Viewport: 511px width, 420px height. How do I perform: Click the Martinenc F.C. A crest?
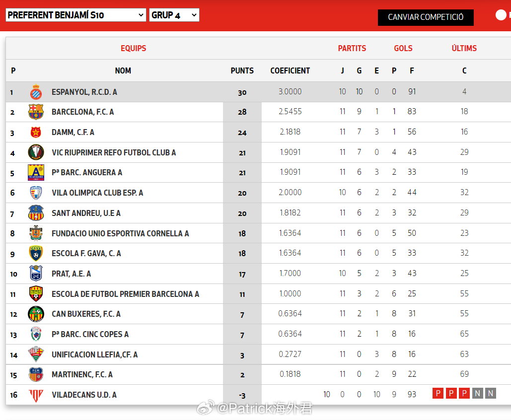[x=36, y=374]
